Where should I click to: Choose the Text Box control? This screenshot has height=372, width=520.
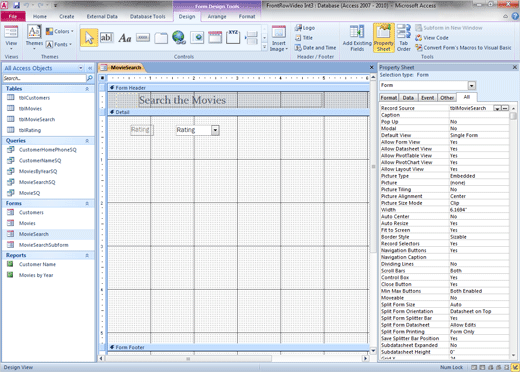click(x=106, y=38)
